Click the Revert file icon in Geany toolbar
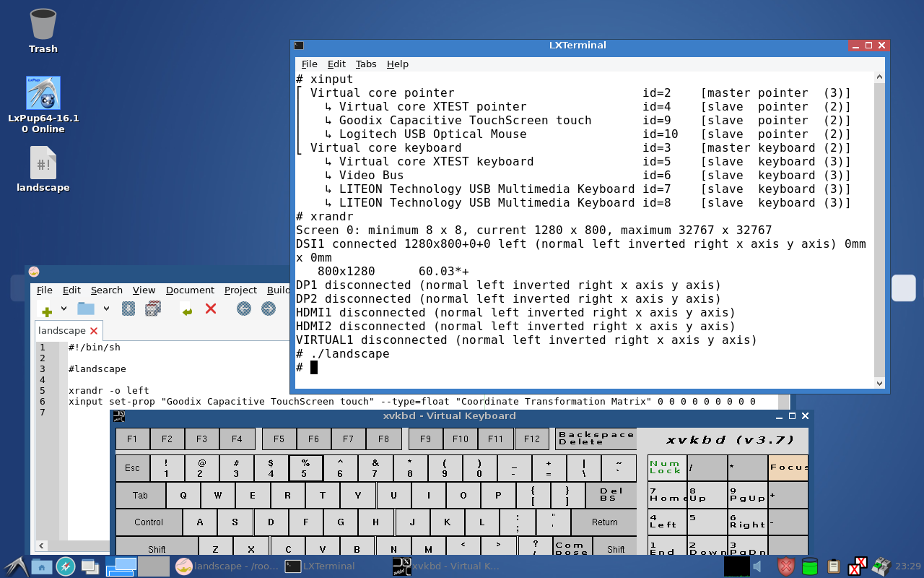Screen dimensions: 924x578 pos(186,309)
